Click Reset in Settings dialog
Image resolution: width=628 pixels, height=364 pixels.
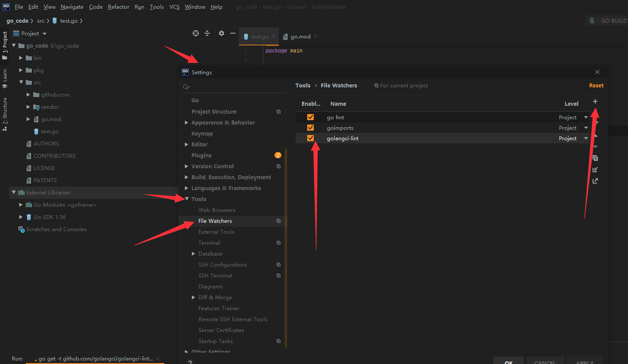pos(596,86)
